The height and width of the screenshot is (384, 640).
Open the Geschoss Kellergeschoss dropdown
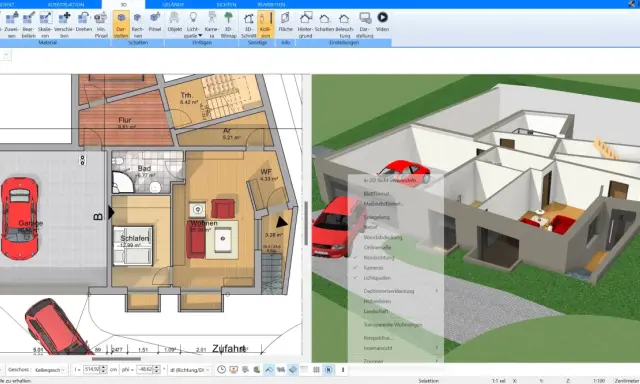pyautogui.click(x=50, y=370)
